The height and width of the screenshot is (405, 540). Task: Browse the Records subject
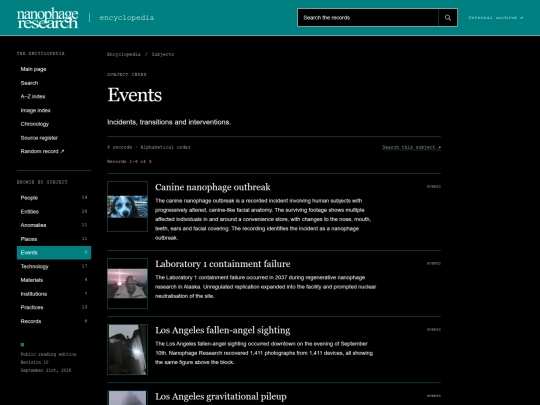(54, 321)
